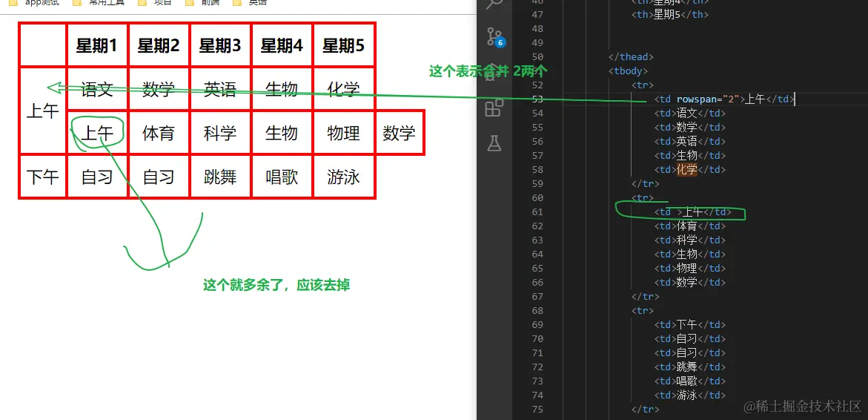The height and width of the screenshot is (420, 868).
Task: Place cursor on <th>星期5</th> code line
Action: point(670,15)
